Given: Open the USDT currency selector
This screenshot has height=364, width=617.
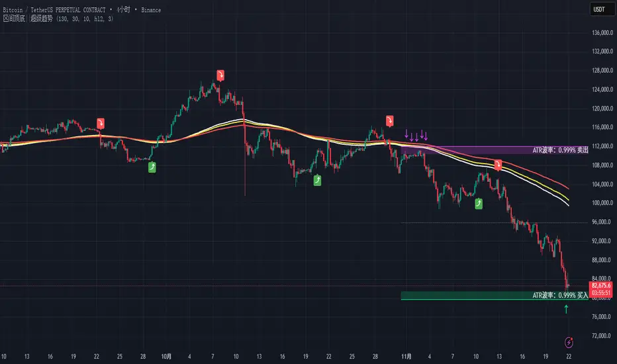Looking at the screenshot, I should [x=602, y=9].
